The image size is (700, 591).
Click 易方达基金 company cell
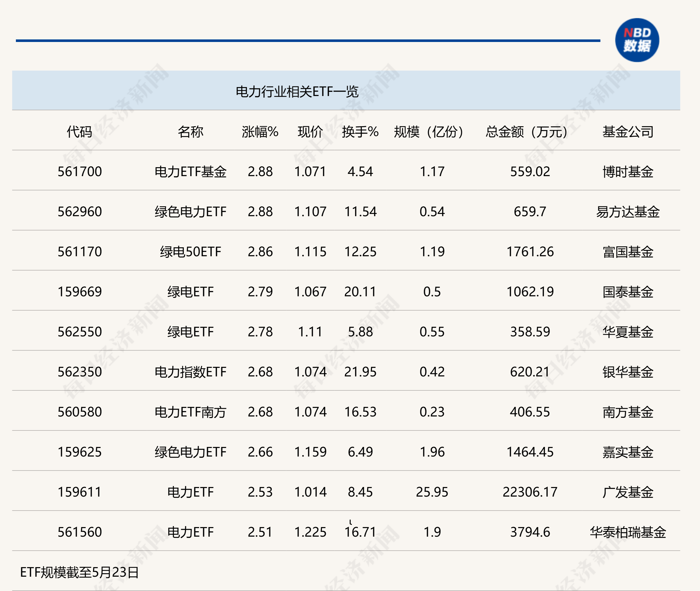coord(628,212)
